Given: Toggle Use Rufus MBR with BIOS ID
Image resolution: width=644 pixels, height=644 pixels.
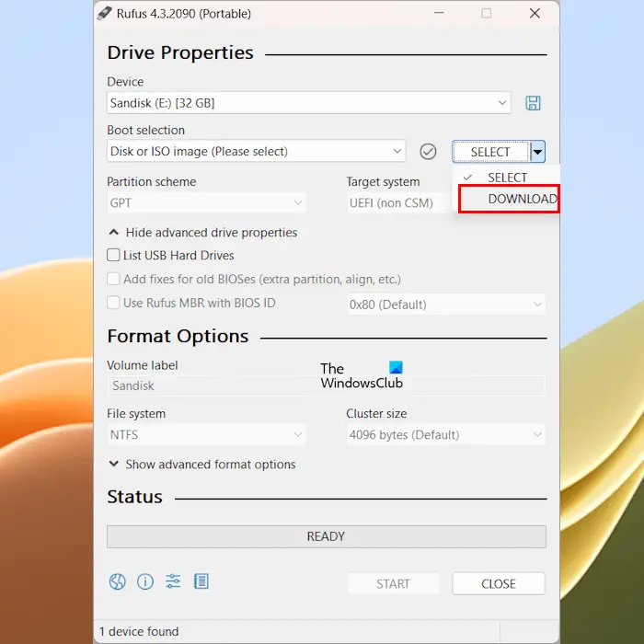Looking at the screenshot, I should (113, 303).
